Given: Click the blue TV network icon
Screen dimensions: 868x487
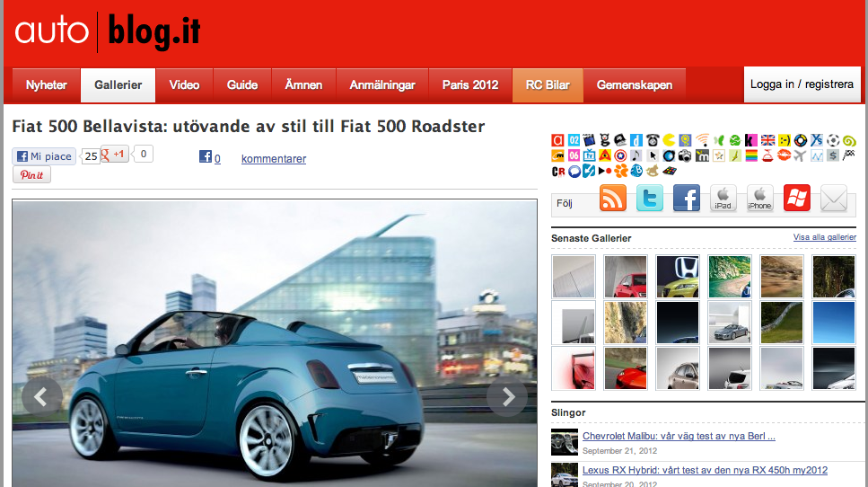Looking at the screenshot, I should [x=589, y=155].
